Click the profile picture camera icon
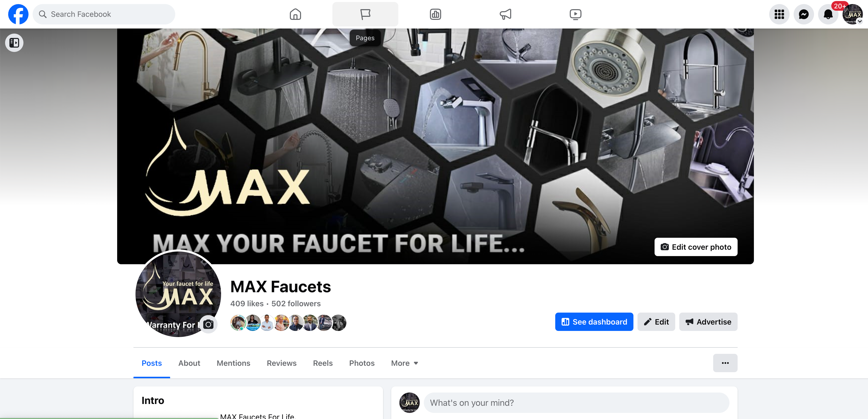 point(208,324)
